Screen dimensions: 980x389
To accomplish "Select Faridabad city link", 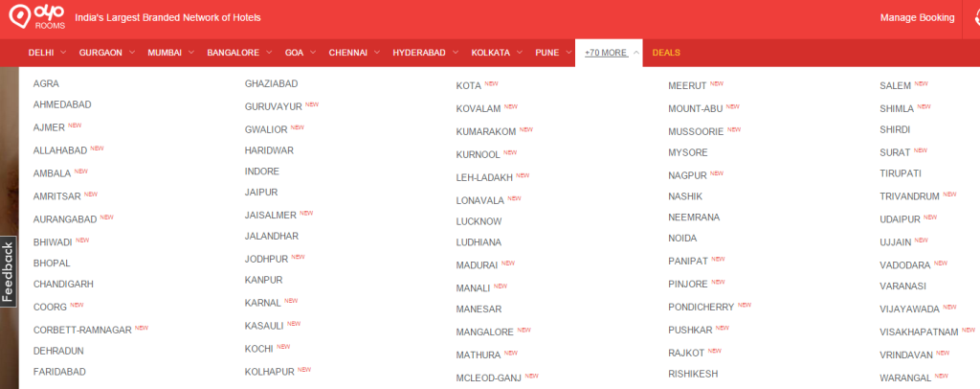I will tap(59, 372).
